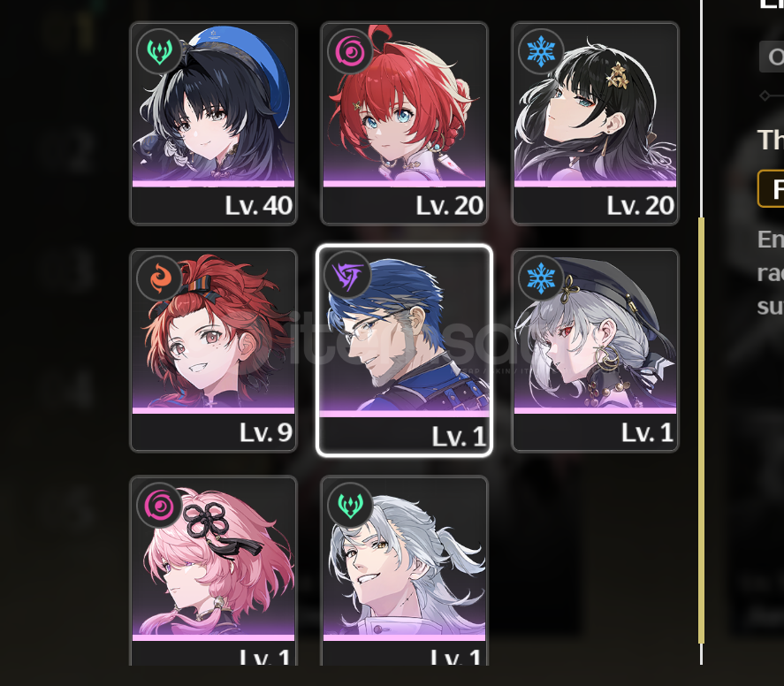
Task: Click the snowflake icon on black-haired Lv. 20 card
Action: [541, 51]
